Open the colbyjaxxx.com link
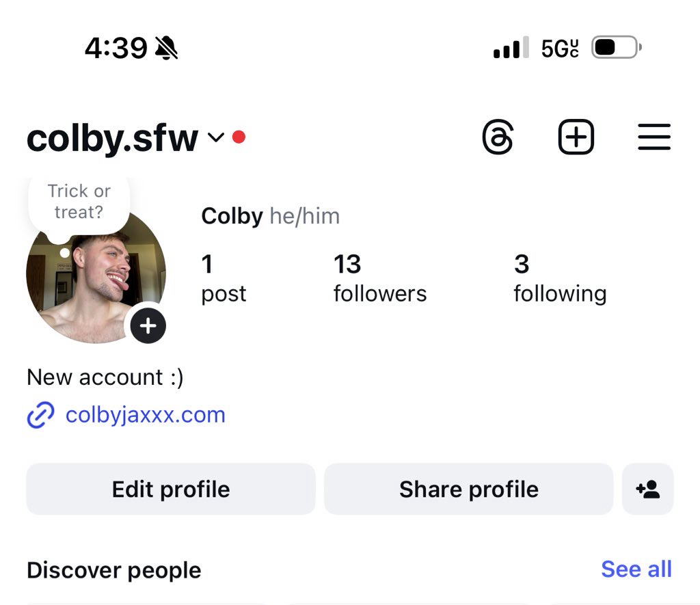 coord(146,415)
